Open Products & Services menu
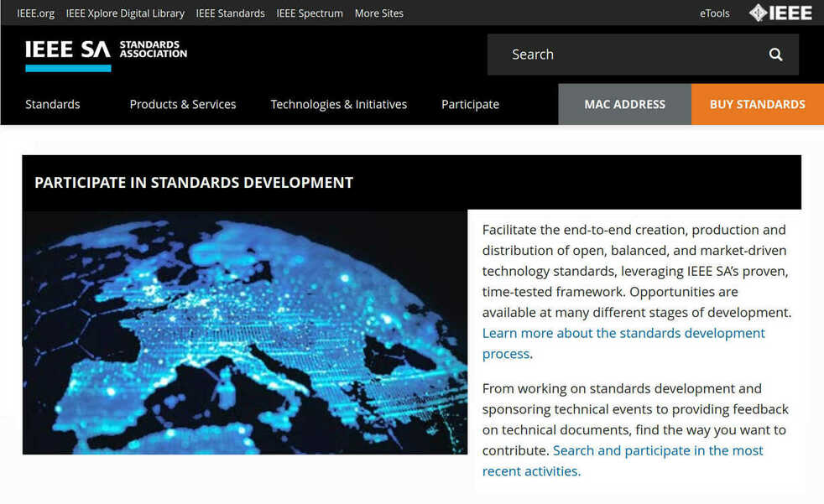The width and height of the screenshot is (824, 504). [x=183, y=104]
